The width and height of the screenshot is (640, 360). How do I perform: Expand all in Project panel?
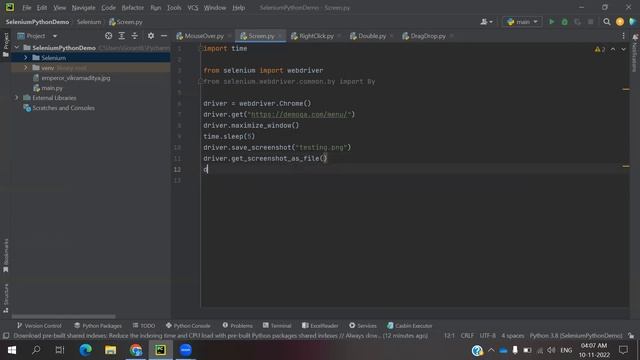[x=122, y=36]
